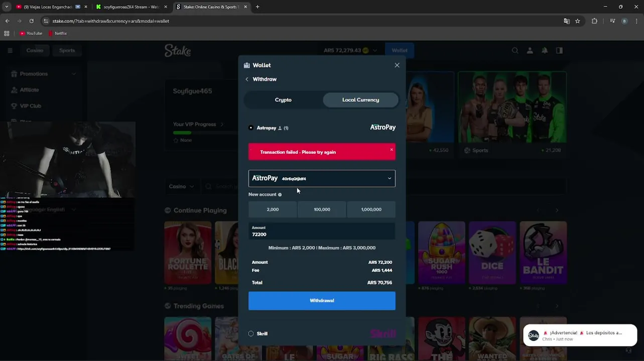Open the Fortune Roulette game thumbnail

(188, 253)
